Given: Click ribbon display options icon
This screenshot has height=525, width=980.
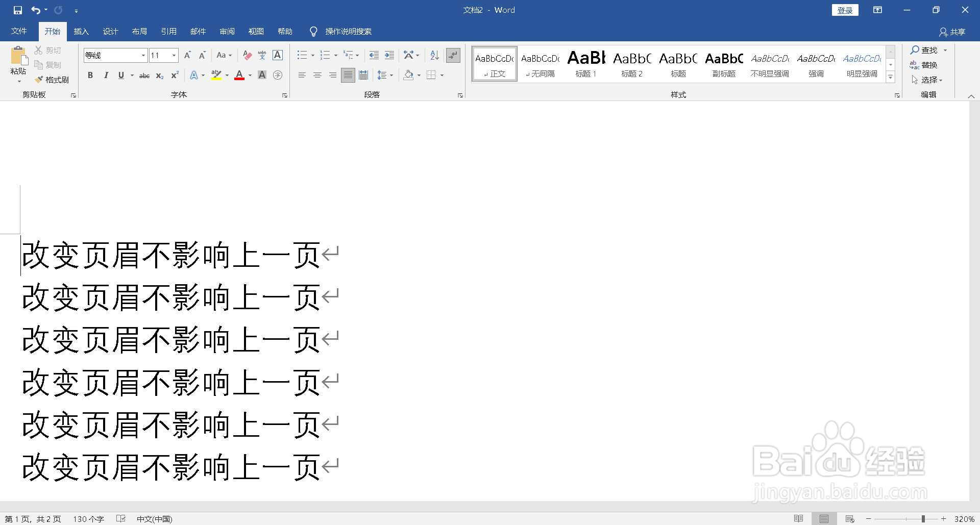Looking at the screenshot, I should click(x=877, y=10).
